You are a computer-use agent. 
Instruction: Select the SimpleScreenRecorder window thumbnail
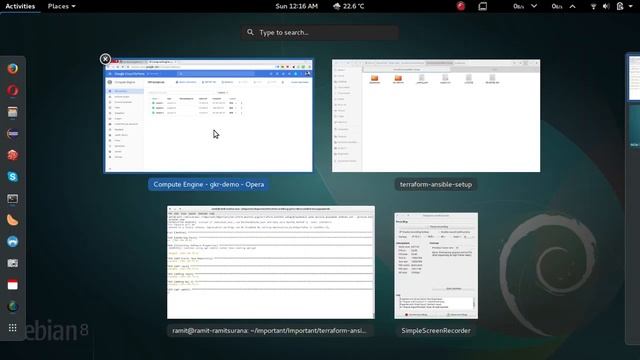pyautogui.click(x=436, y=266)
